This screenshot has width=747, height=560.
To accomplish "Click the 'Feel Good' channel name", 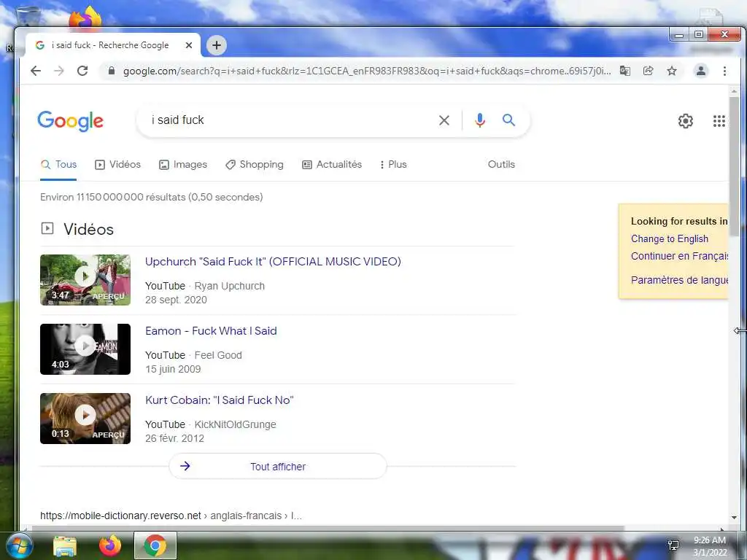I will (x=218, y=355).
